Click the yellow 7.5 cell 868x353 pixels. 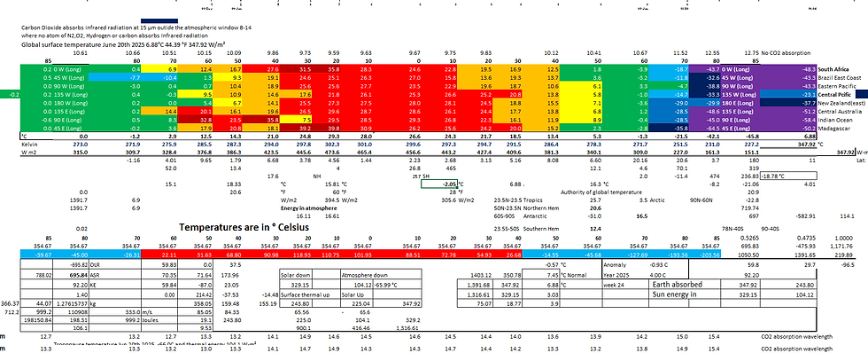click(x=296, y=120)
